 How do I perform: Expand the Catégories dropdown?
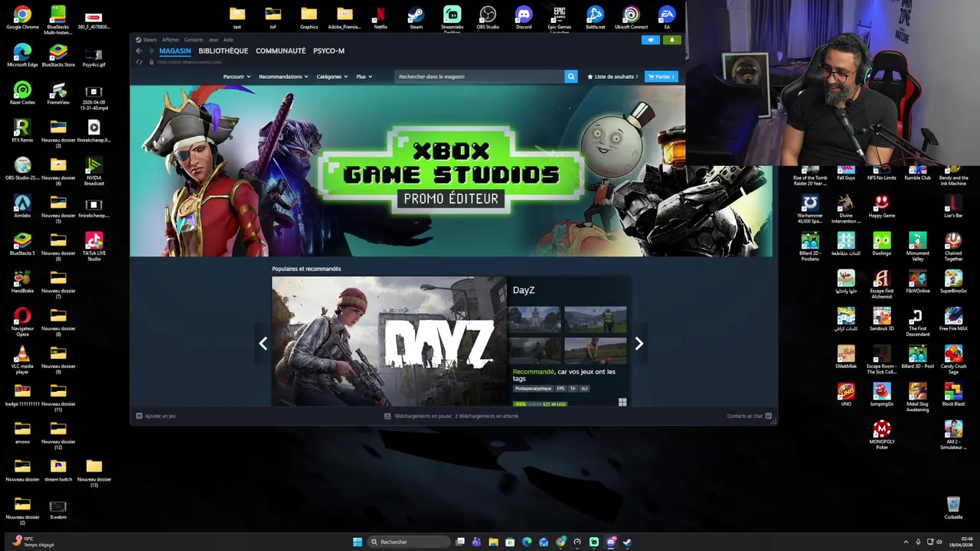[332, 77]
